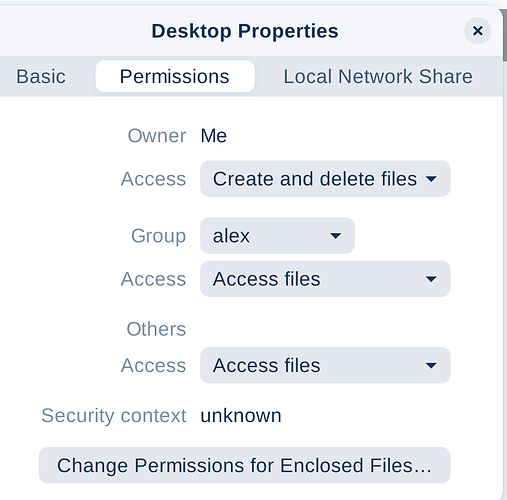Click the 'Desktop Properties' title bar
Viewport: 507px width, 500px height.
245,31
